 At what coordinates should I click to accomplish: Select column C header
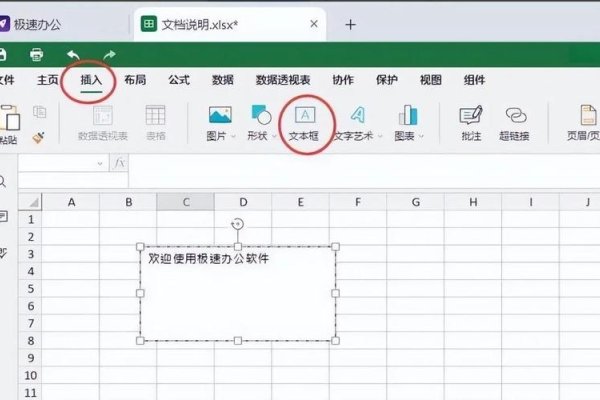(x=186, y=202)
